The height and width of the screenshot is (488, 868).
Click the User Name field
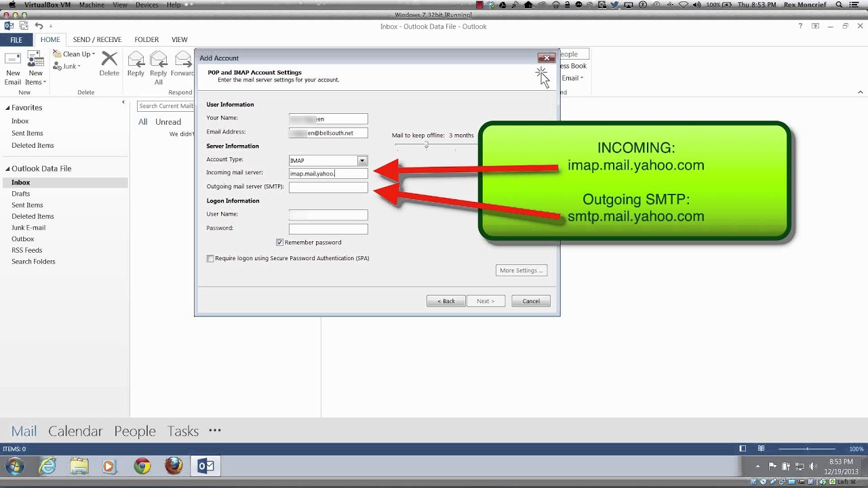point(328,215)
